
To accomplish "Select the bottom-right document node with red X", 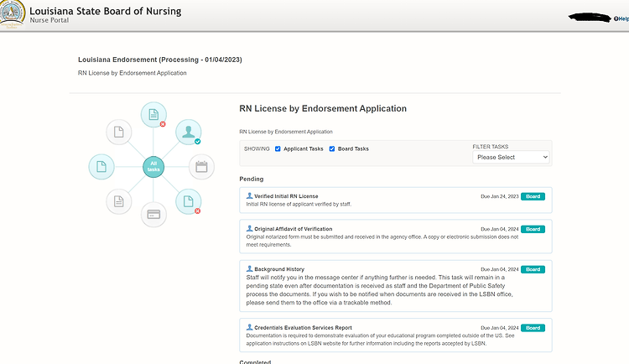I will pyautogui.click(x=189, y=201).
